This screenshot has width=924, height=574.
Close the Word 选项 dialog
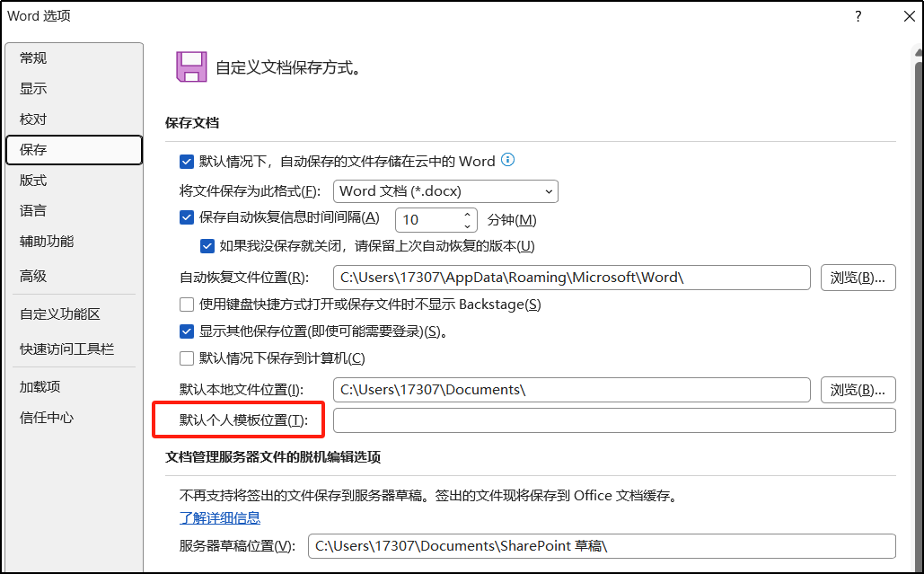coord(910,16)
